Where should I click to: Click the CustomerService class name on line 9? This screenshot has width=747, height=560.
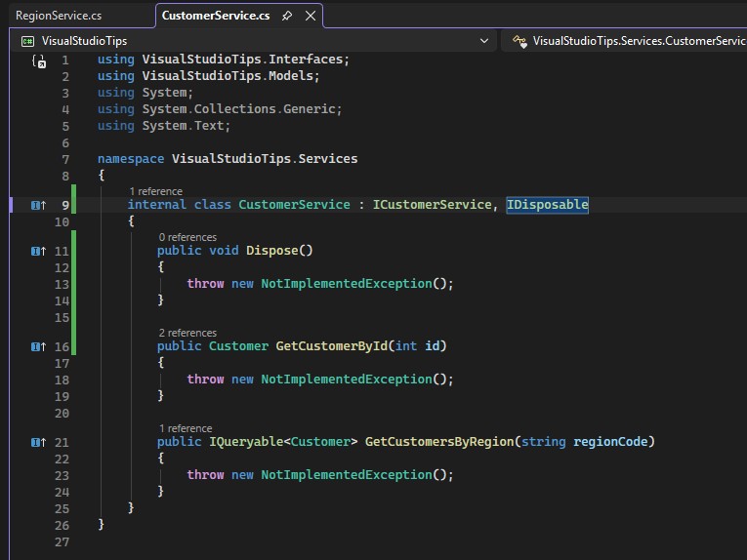294,205
